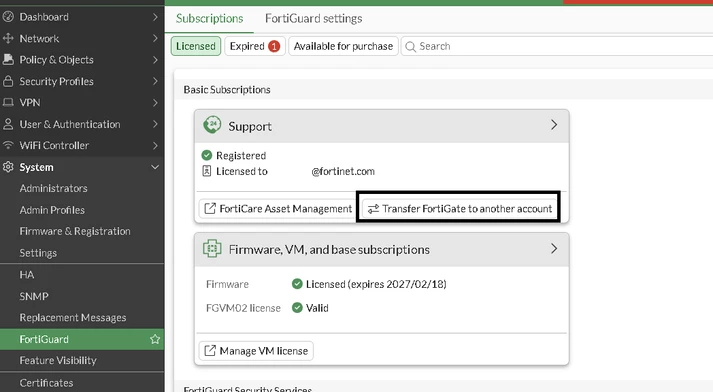Open Feature Visibility

click(x=58, y=360)
